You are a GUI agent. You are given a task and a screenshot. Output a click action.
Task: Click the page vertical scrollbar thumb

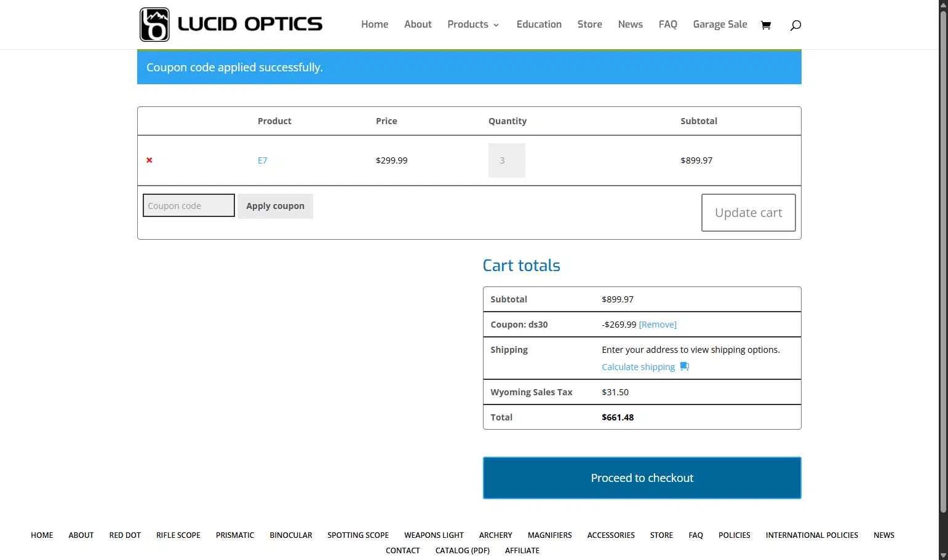click(943, 261)
